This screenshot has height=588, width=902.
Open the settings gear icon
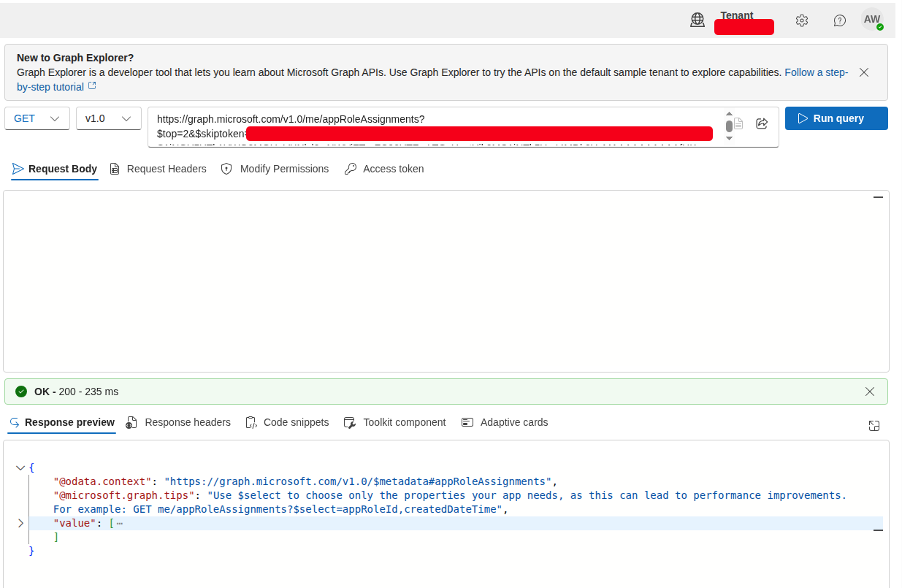[x=802, y=20]
